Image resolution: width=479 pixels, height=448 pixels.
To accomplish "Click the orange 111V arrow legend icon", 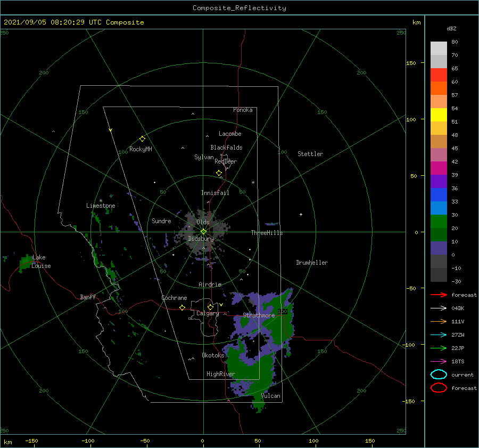I will pos(439,321).
